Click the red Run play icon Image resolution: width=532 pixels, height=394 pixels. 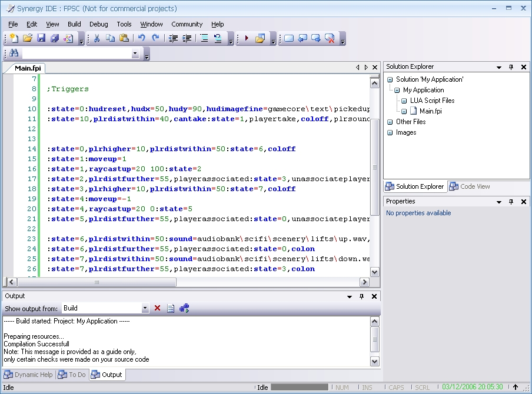247,39
